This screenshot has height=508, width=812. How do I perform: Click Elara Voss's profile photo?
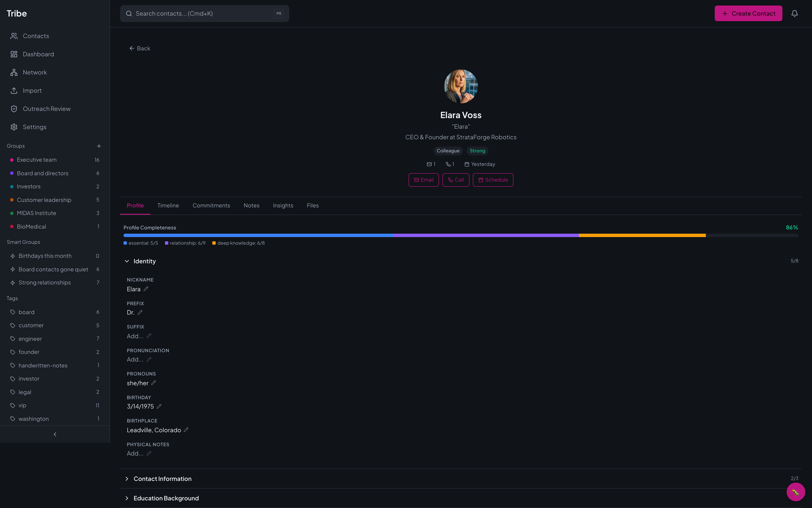pyautogui.click(x=461, y=86)
